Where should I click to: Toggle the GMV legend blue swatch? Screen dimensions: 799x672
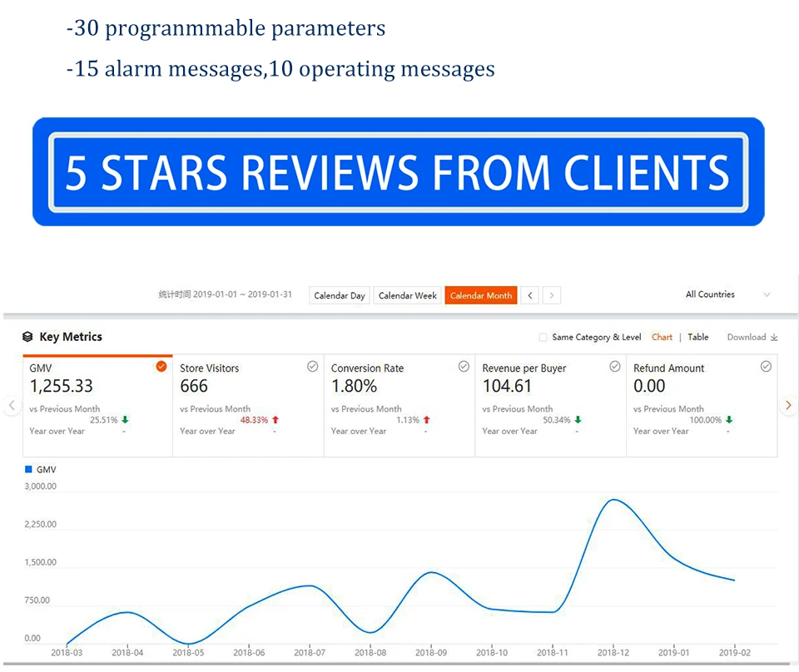pyautogui.click(x=28, y=469)
